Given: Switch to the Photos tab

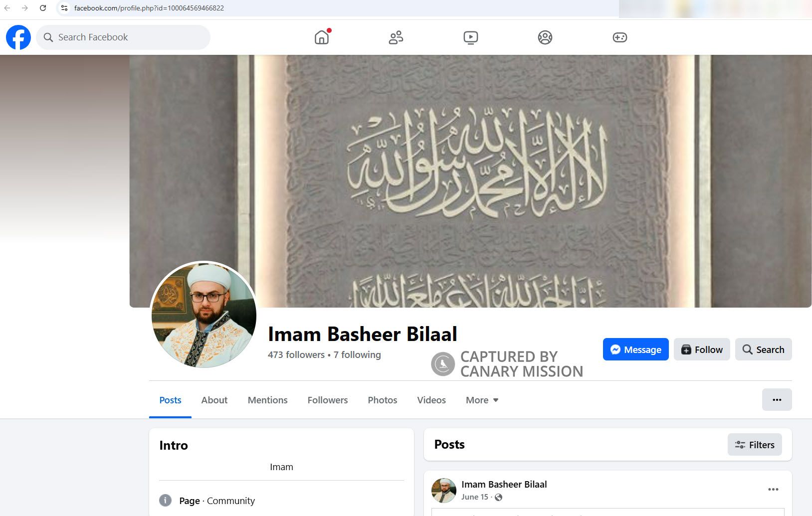Looking at the screenshot, I should (382, 400).
